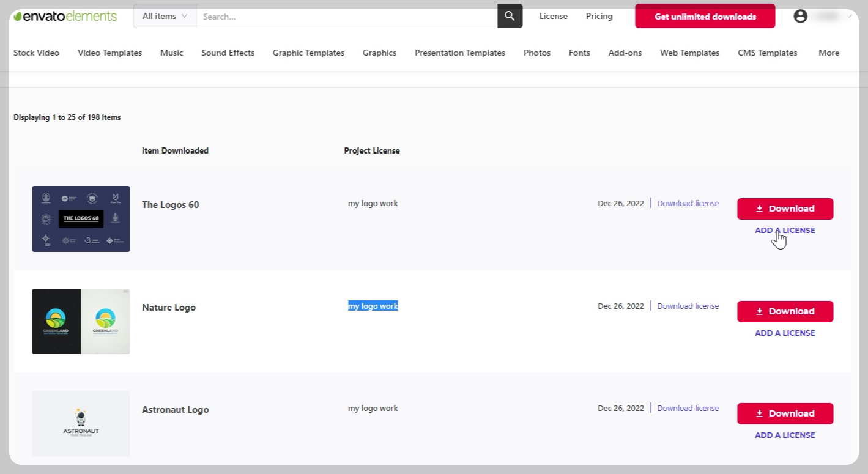The height and width of the screenshot is (474, 868).
Task: Click ADD A LICENSE under Astronaut Logo
Action: (785, 435)
